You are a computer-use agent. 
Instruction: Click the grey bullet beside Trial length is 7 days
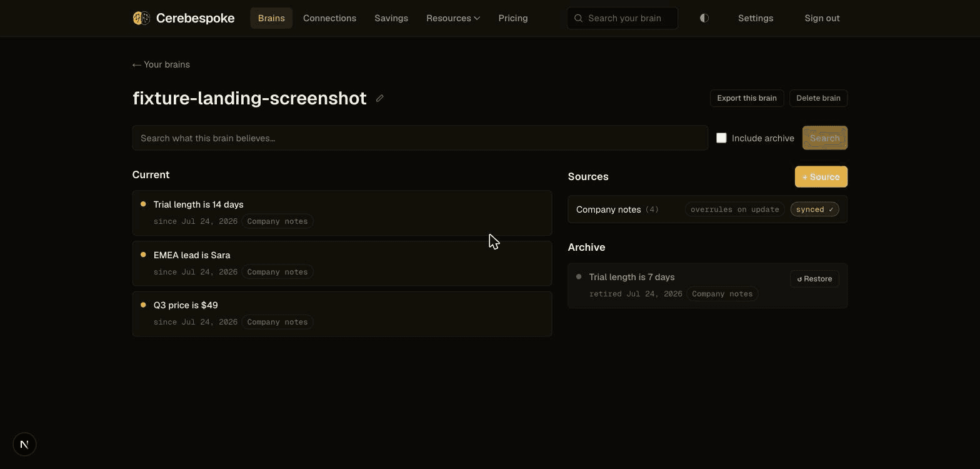point(579,276)
